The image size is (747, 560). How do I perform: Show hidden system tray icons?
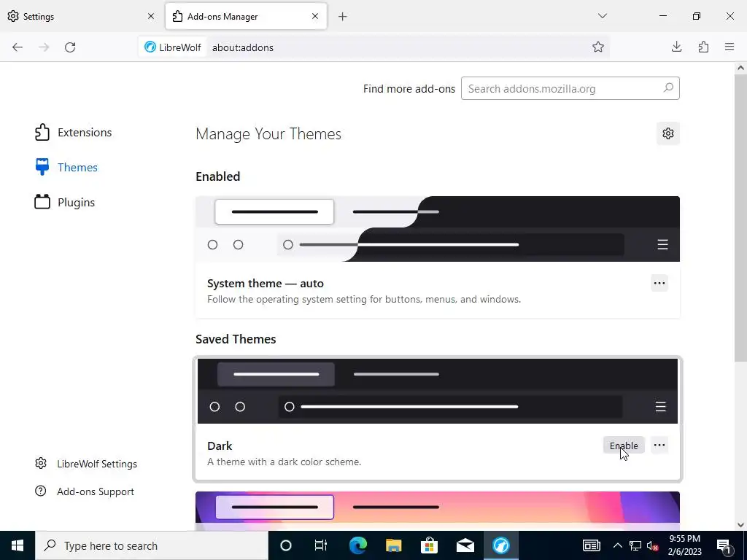coord(617,545)
